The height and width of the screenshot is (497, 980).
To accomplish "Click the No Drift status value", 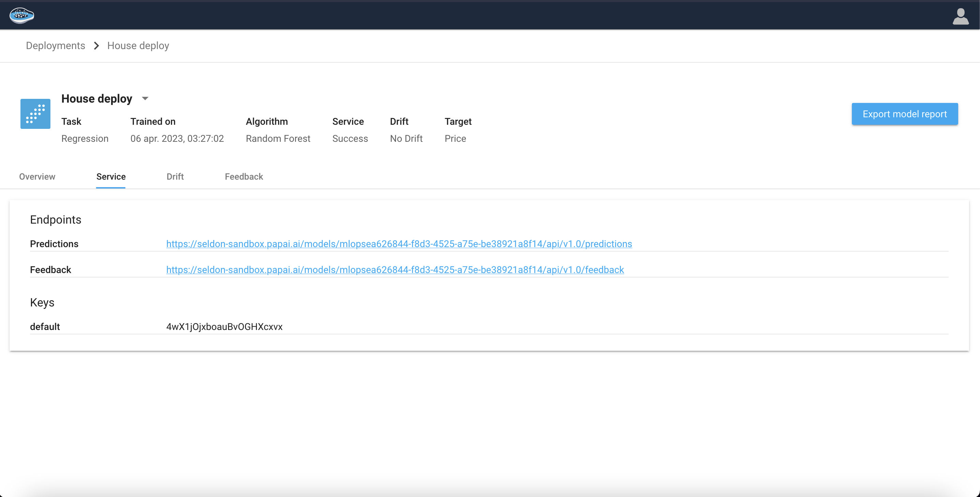I will pos(406,138).
